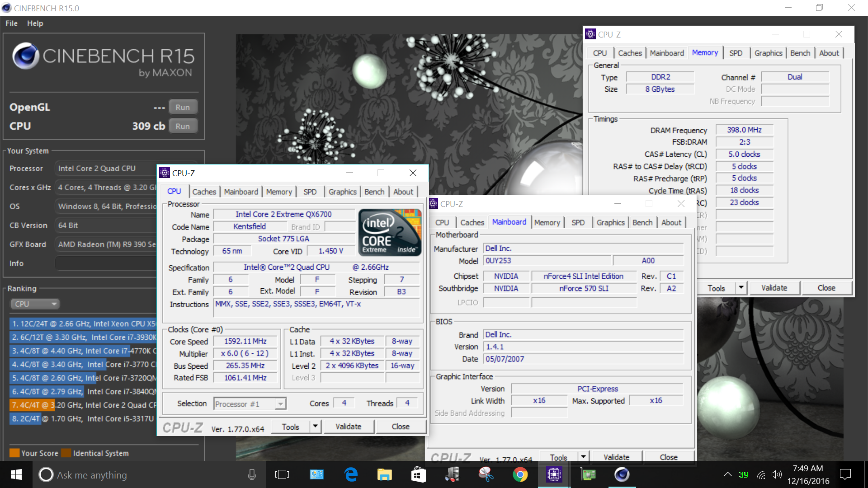Click Cortana microphone icon

(252, 474)
